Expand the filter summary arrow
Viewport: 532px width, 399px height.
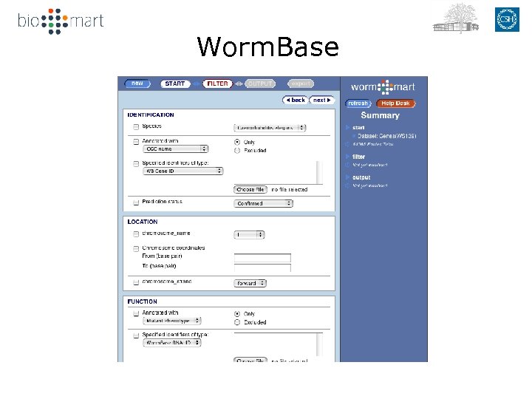[x=347, y=157]
